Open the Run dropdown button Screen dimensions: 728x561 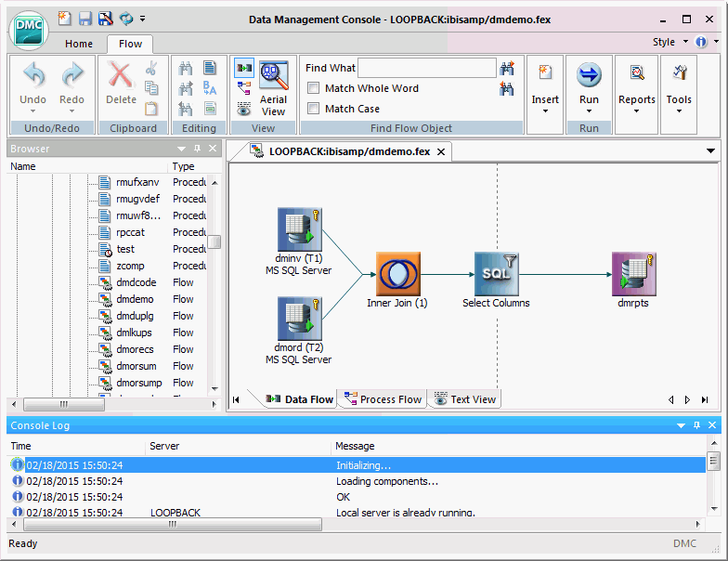pyautogui.click(x=589, y=86)
